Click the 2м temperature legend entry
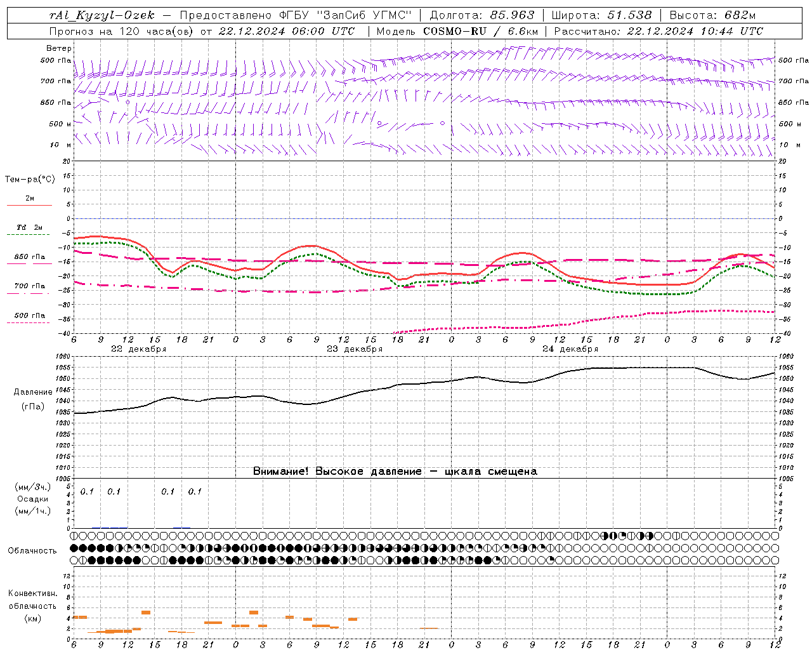Screen dimensions: 812x650 pyautogui.click(x=30, y=199)
